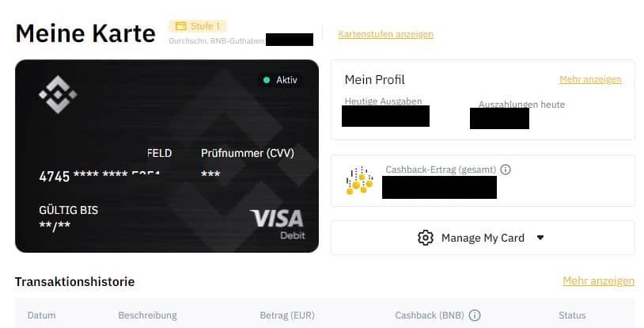The width and height of the screenshot is (644, 328).
Task: Click Mehr anzeigen in Mein Profil
Action: [590, 79]
